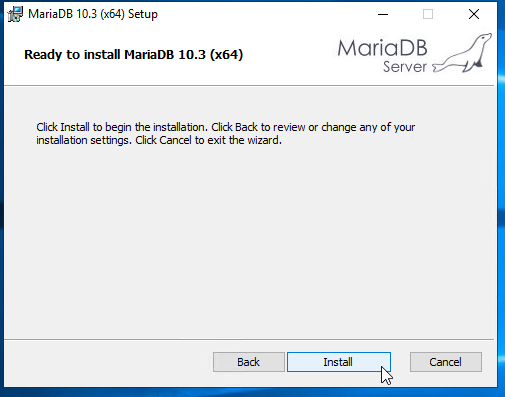Image resolution: width=505 pixels, height=397 pixels.
Task: Open the installer icon menu in the title bar
Action: point(15,14)
